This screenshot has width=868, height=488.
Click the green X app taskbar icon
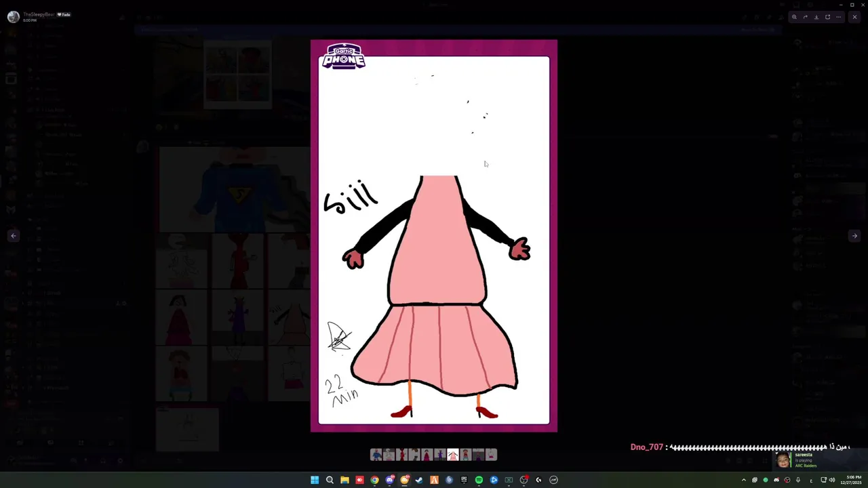point(509,480)
